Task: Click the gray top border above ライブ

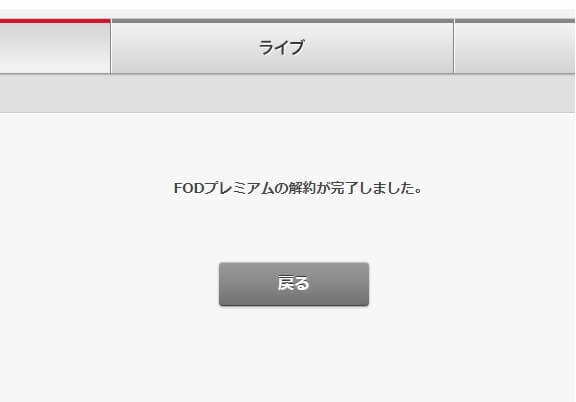Action: 282,21
